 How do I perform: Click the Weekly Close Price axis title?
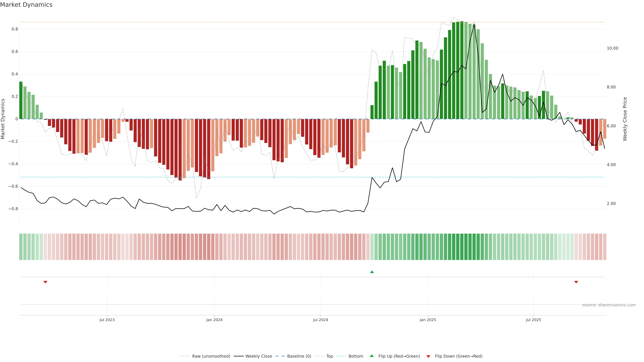pyautogui.click(x=625, y=119)
